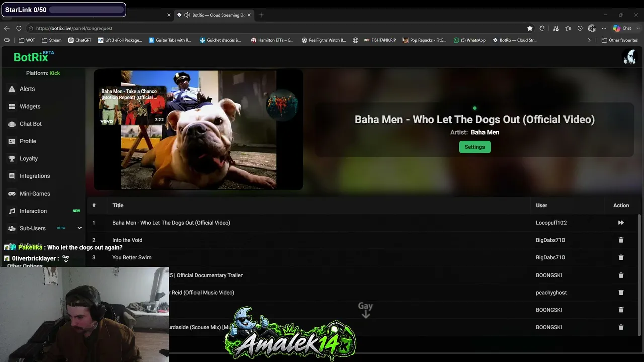The width and height of the screenshot is (644, 362).
Task: Click the Chat Bot robot icon
Action: 12,124
